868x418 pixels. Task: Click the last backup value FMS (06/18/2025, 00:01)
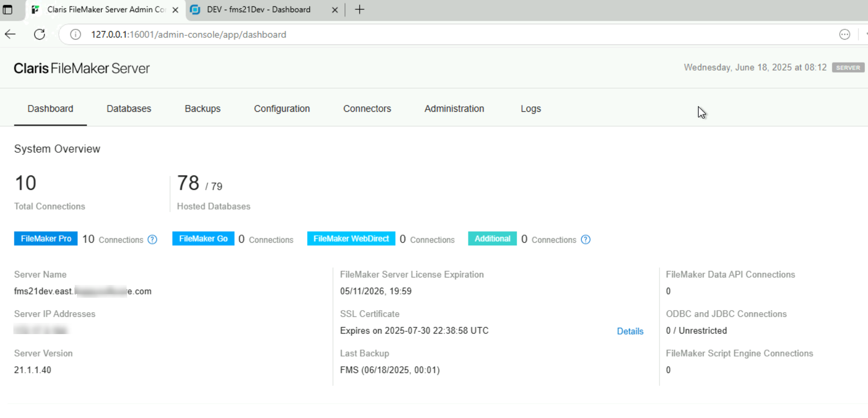(x=389, y=370)
